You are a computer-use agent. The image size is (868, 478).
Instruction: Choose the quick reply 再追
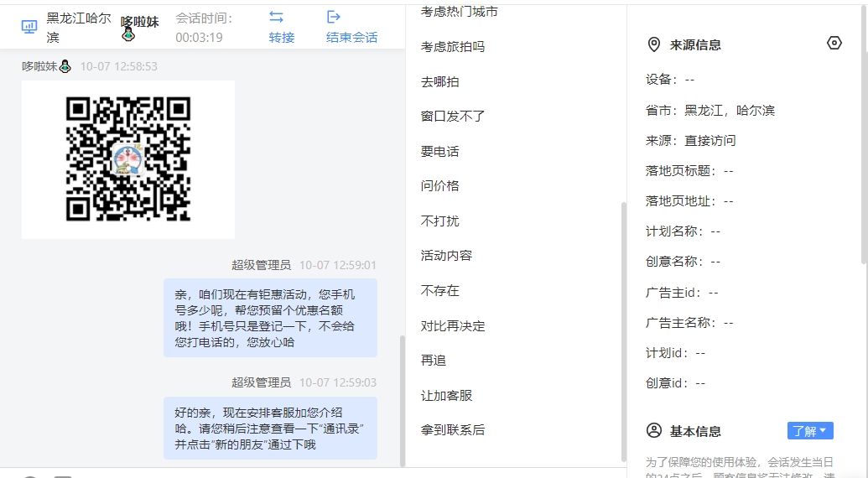[434, 361]
